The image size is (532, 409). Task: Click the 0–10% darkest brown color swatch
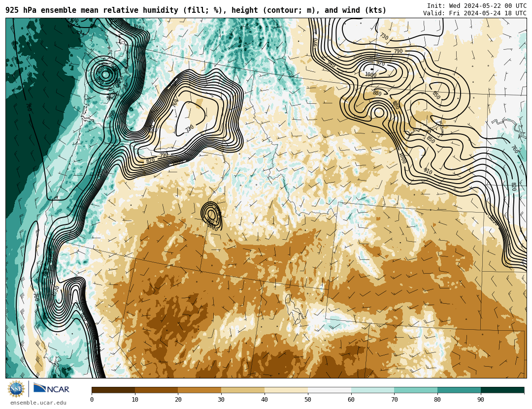tap(113, 390)
